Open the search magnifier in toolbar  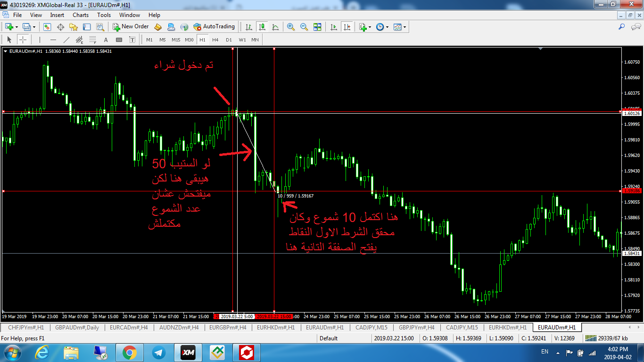pyautogui.click(x=622, y=27)
